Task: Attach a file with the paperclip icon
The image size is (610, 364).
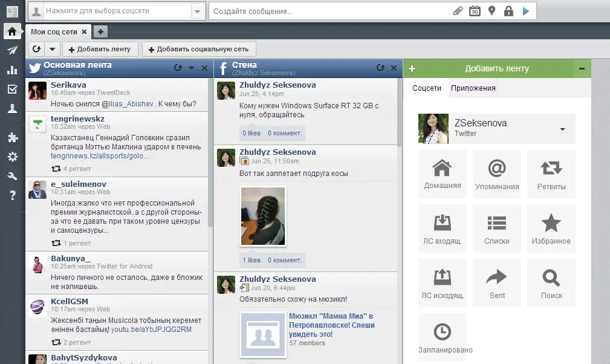Action: (x=458, y=11)
